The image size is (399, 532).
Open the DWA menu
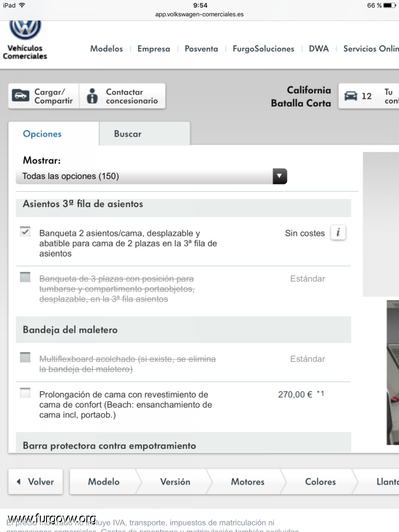319,49
